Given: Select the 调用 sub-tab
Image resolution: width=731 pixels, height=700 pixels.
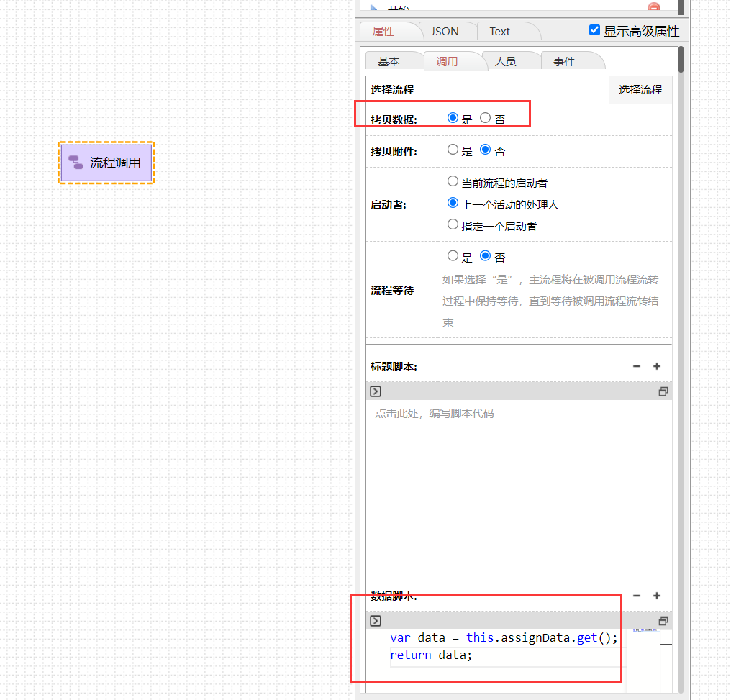Looking at the screenshot, I should 447,62.
